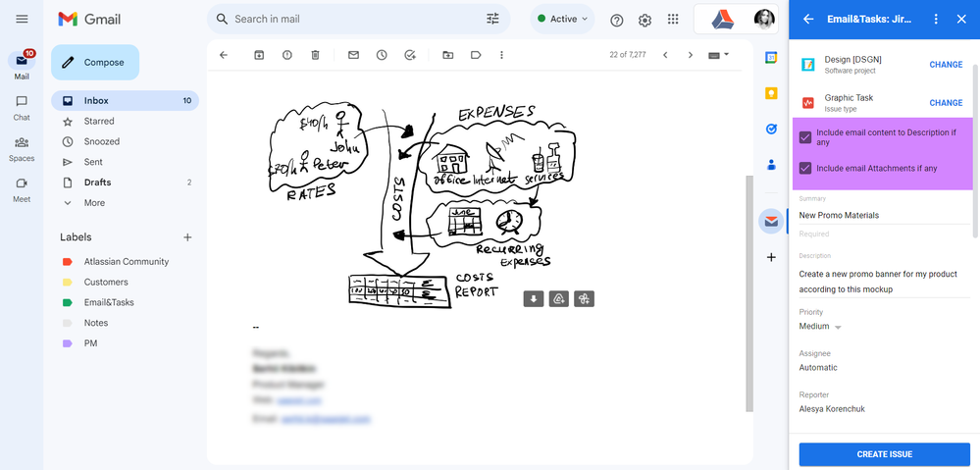Snooze this email
This screenshot has height=470, width=980.
pos(382,55)
